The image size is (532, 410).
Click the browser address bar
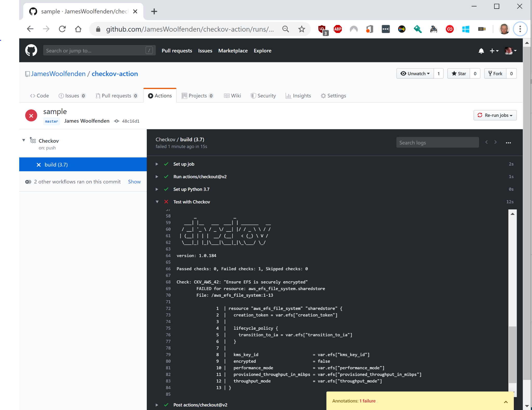click(x=190, y=29)
